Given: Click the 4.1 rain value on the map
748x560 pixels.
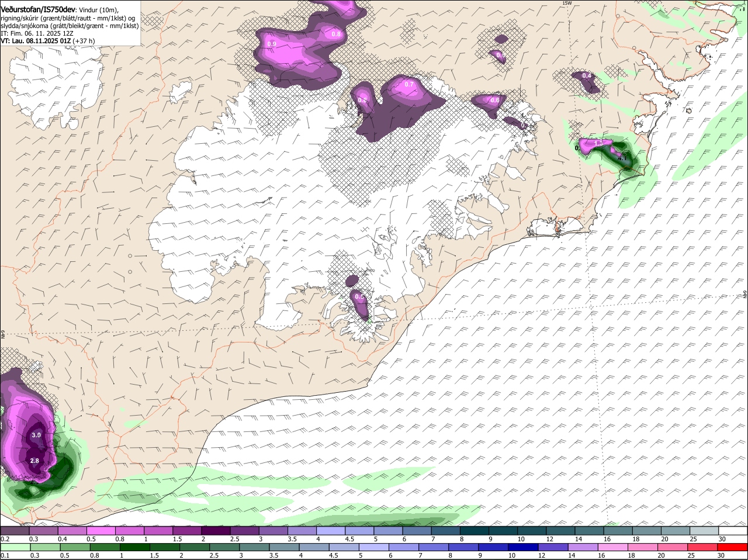Looking at the screenshot, I should 622,158.
